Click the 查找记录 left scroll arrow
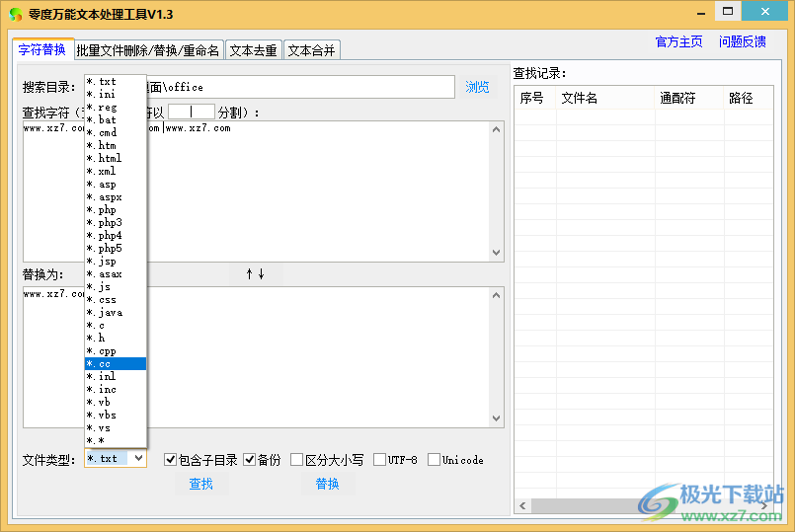Screen dimensions: 795x532 tap(522, 505)
